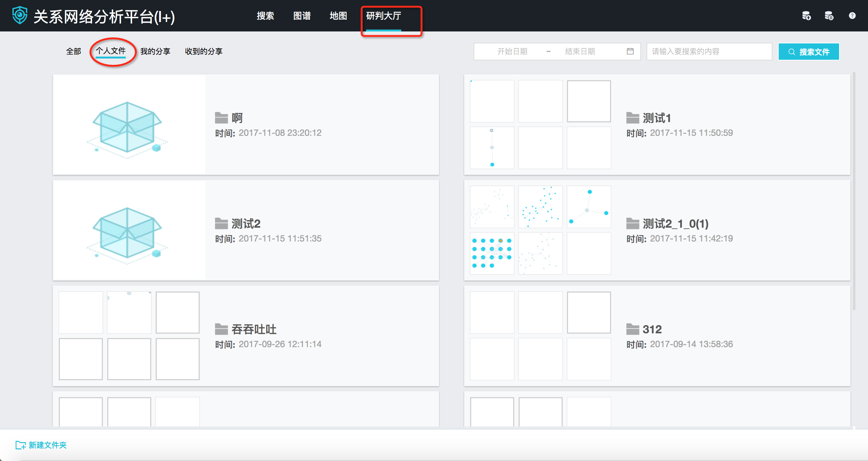The width and height of the screenshot is (868, 461).
Task: Click timestamp 2017-09-26 12:11:14
Action: coord(280,344)
